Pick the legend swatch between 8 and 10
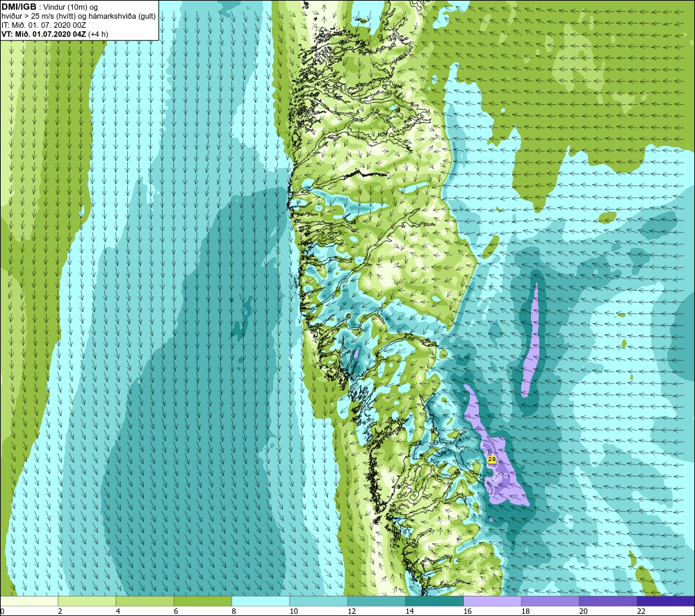Screen dimensions: 695x616 coord(261,601)
